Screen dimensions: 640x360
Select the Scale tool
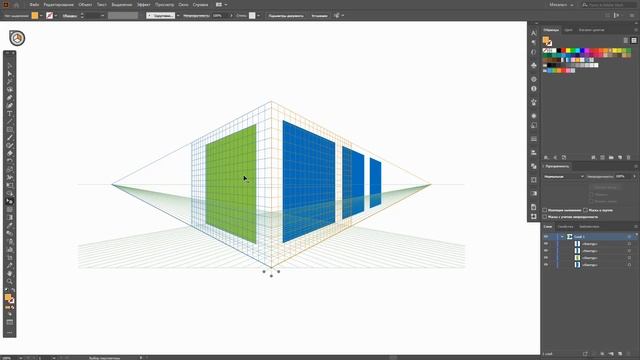pyautogui.click(x=9, y=170)
